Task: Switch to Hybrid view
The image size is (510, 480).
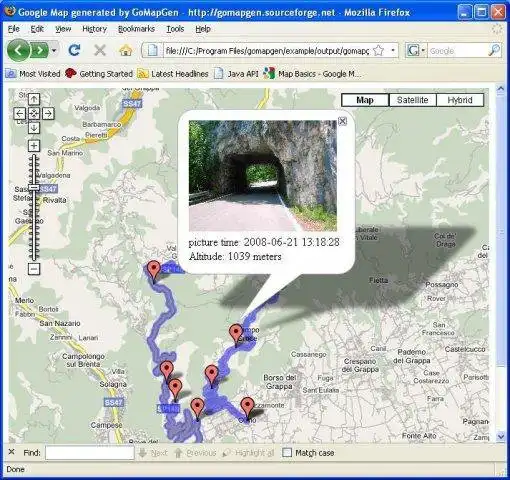Action: coord(460,100)
